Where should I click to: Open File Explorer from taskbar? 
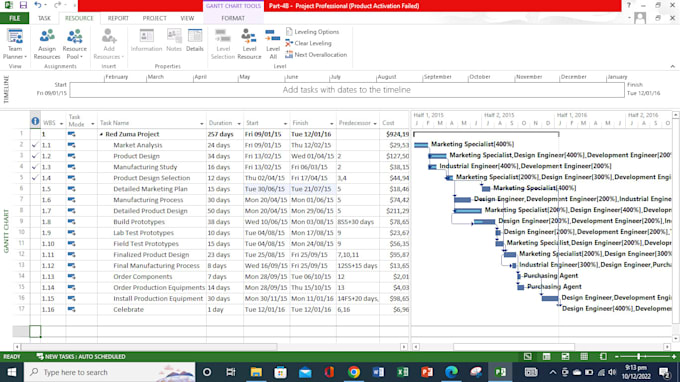[x=256, y=372]
